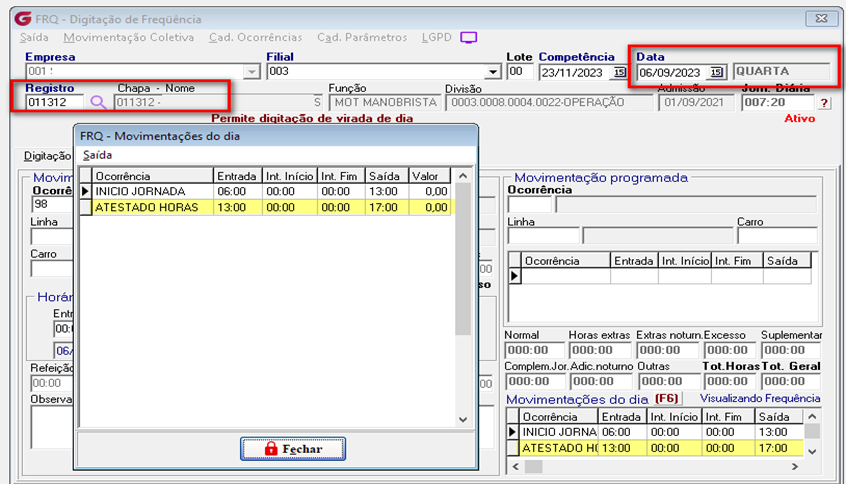This screenshot has width=846, height=484.
Task: Close the FRQ main window
Action: (x=821, y=18)
